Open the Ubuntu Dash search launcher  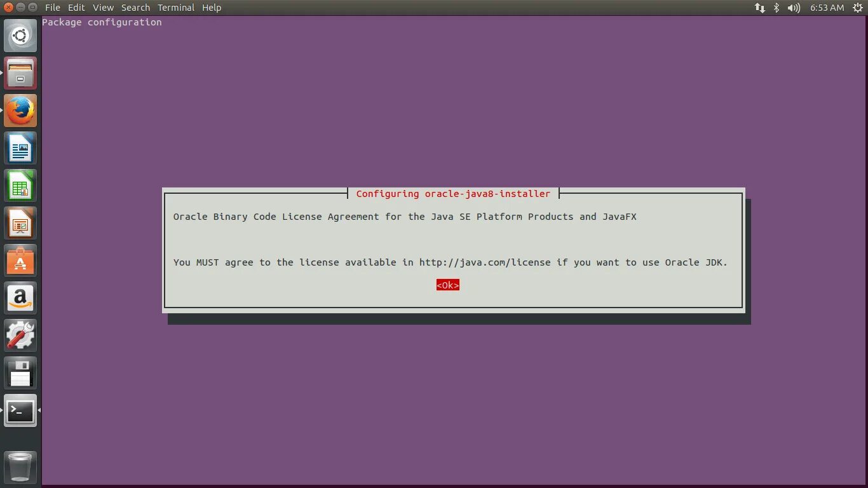point(20,36)
